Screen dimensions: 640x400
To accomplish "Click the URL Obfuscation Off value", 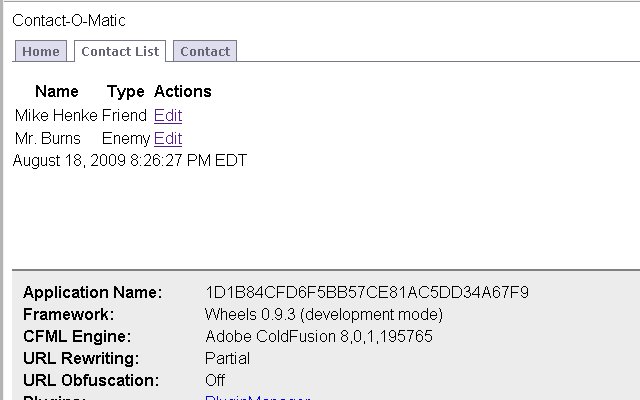I will click(x=215, y=380).
